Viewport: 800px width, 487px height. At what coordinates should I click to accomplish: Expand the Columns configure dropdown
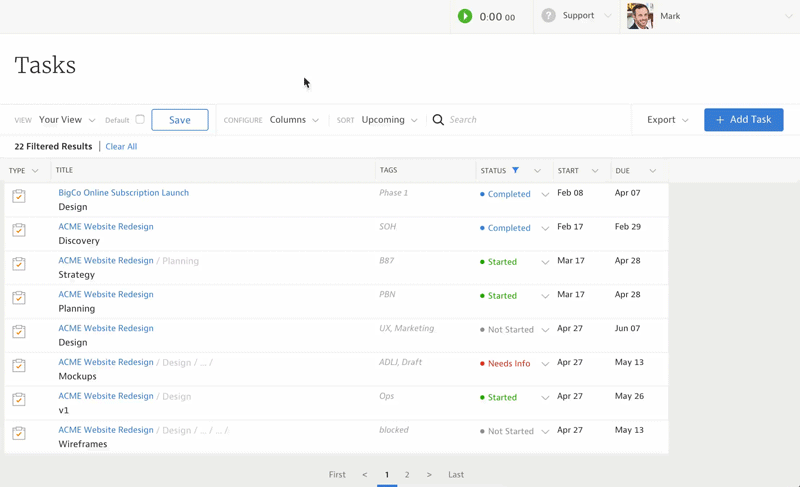coord(294,120)
